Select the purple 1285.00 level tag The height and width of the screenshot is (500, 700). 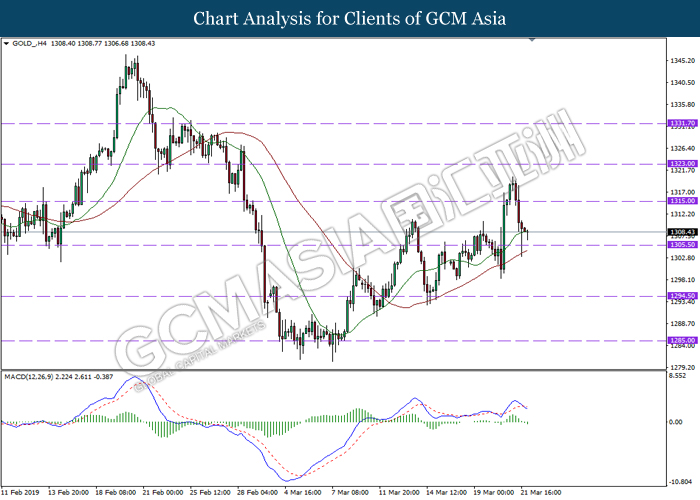tap(682, 340)
